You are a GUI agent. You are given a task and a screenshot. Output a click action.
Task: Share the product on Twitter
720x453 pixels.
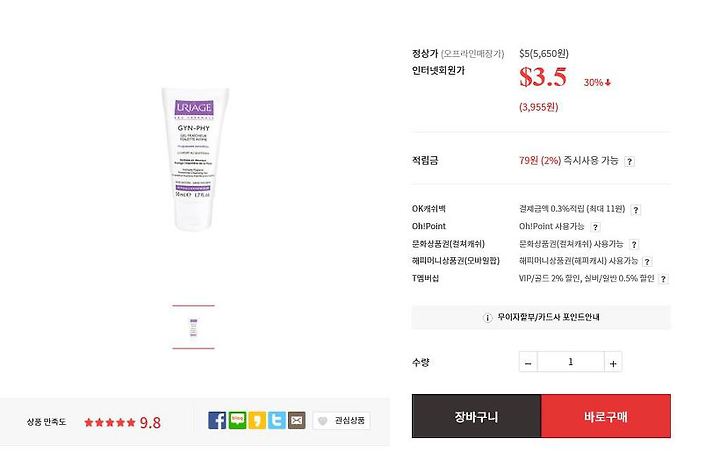coord(277,420)
